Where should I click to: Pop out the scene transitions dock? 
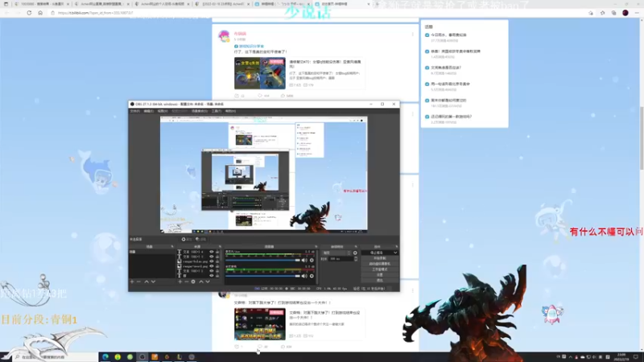click(x=356, y=247)
